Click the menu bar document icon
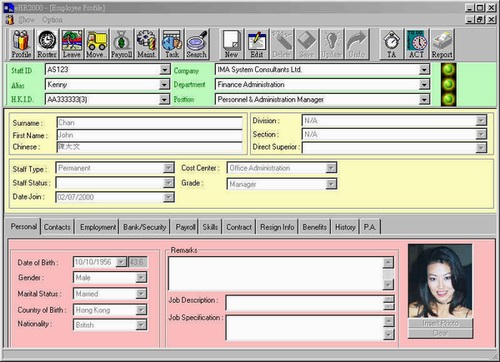This screenshot has height=362, width=500. [x=10, y=20]
